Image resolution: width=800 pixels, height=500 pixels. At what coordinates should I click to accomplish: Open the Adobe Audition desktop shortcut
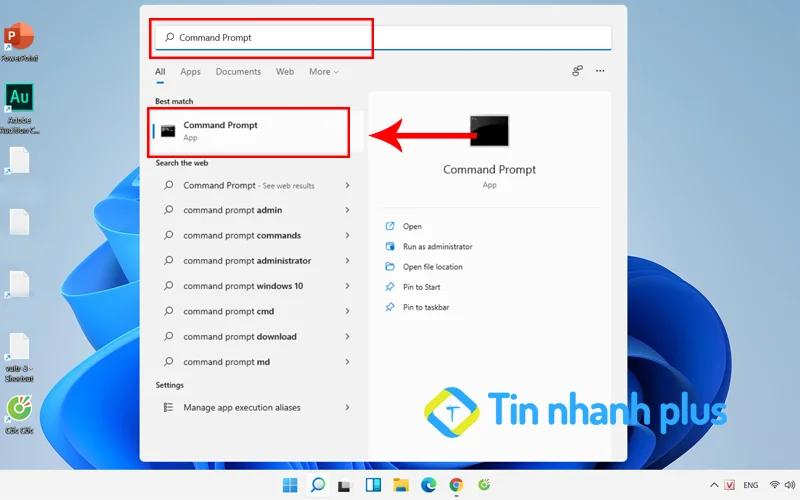(x=19, y=109)
